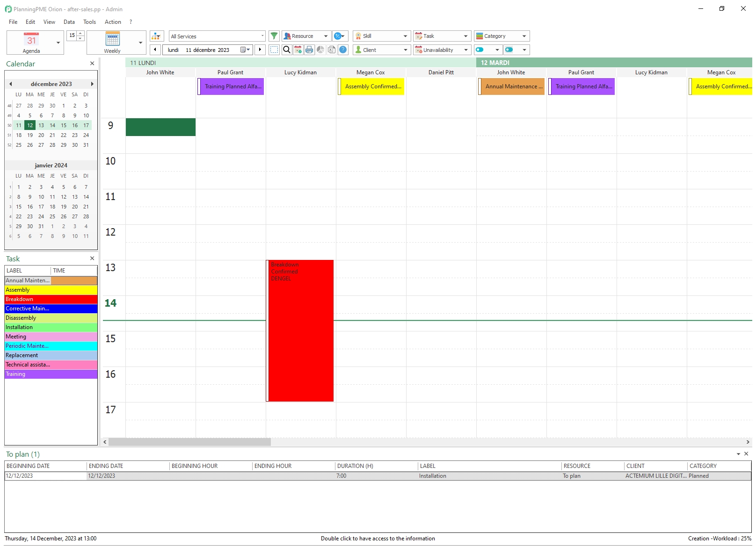The height and width of the screenshot is (546, 756).
Task: Select the yellow Assembly task label
Action: click(51, 290)
